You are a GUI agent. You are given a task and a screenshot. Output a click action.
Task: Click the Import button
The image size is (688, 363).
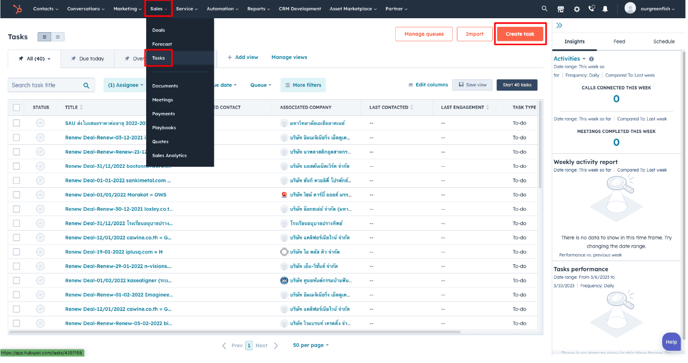click(x=476, y=34)
